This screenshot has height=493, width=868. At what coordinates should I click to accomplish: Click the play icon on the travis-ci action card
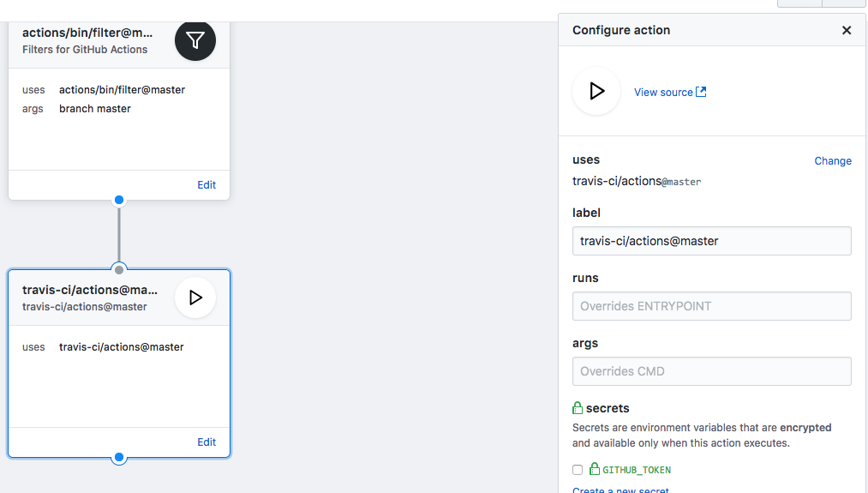[195, 298]
